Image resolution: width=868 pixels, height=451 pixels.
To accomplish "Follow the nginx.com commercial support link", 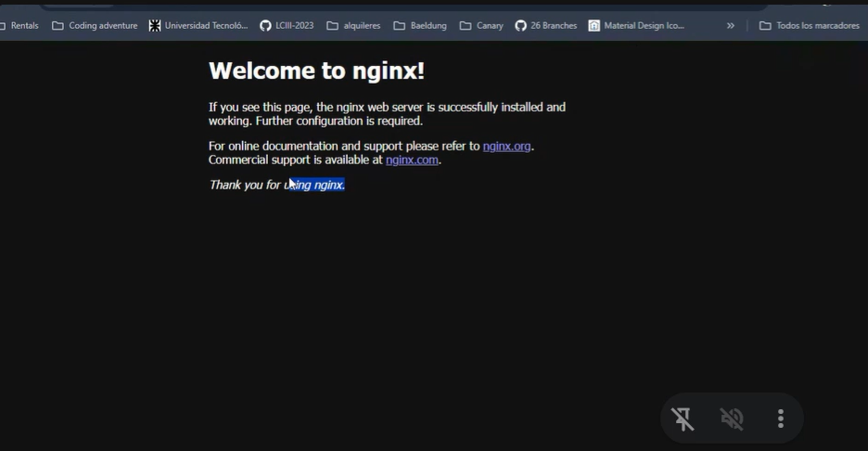I will pos(412,161).
